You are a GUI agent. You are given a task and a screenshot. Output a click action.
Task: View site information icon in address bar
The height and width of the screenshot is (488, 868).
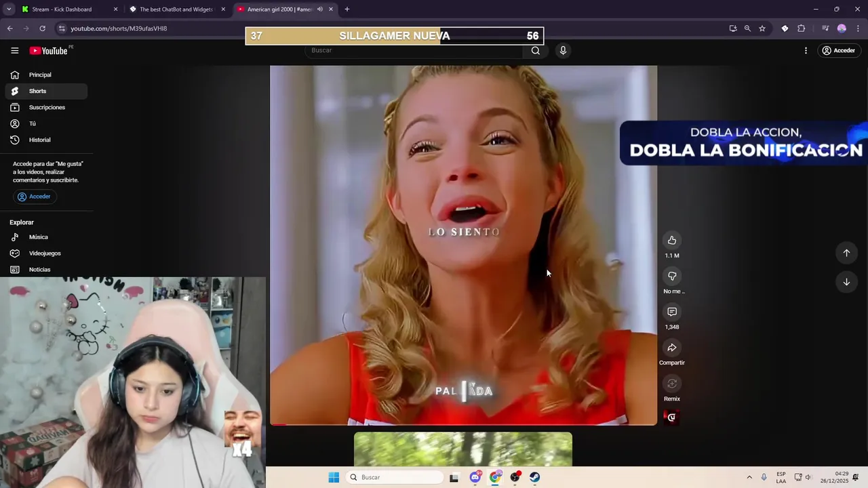[x=62, y=28]
